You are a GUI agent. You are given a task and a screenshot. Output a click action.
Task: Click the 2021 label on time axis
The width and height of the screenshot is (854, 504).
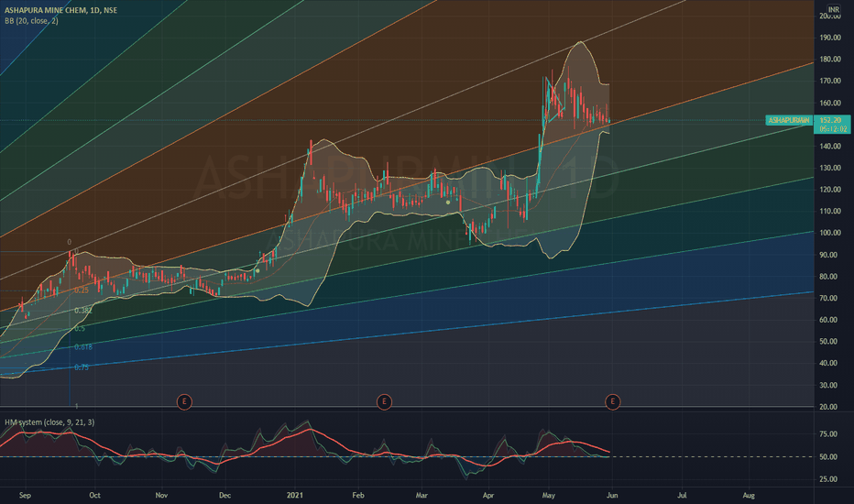click(295, 495)
